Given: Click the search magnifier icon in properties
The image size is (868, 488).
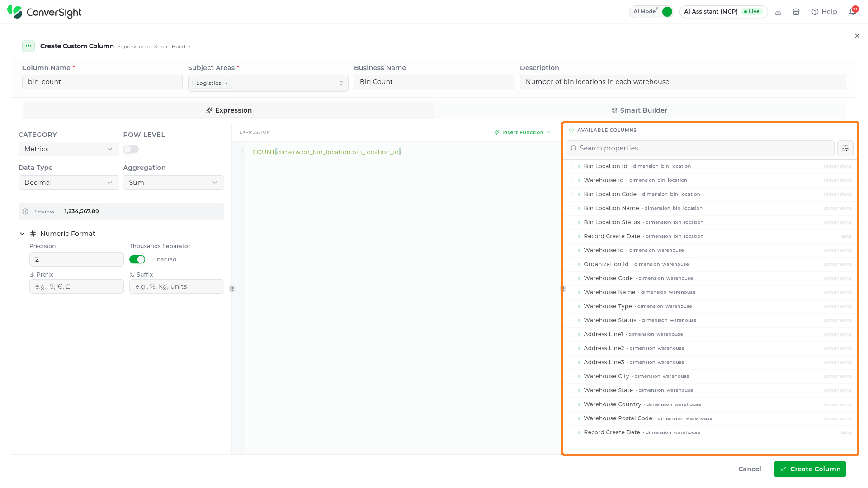Looking at the screenshot, I should 574,148.
